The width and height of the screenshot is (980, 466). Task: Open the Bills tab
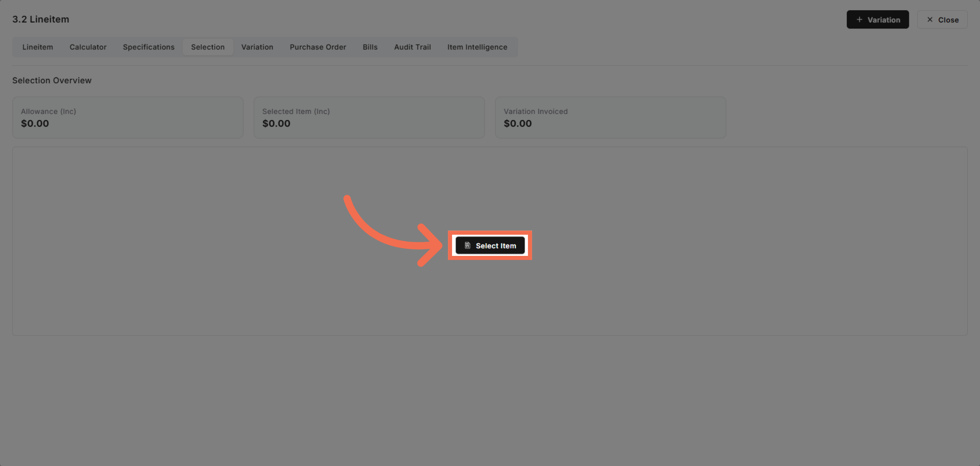coord(370,47)
